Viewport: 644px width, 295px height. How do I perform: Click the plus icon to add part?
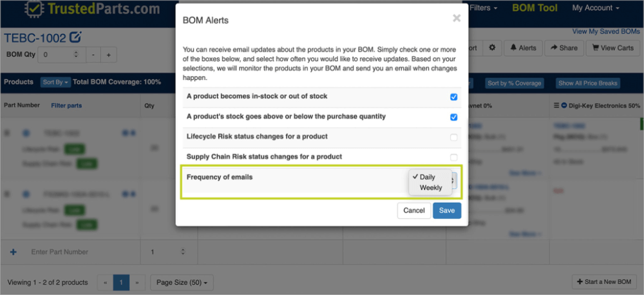pyautogui.click(x=13, y=252)
